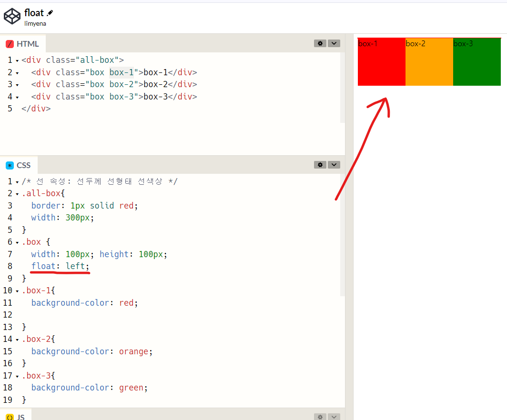Select the HTML panel tab
507x420 pixels.
[x=23, y=44]
